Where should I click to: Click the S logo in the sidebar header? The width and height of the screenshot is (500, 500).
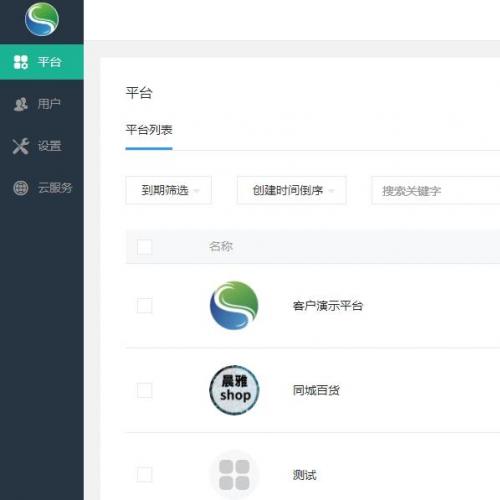click(x=42, y=19)
